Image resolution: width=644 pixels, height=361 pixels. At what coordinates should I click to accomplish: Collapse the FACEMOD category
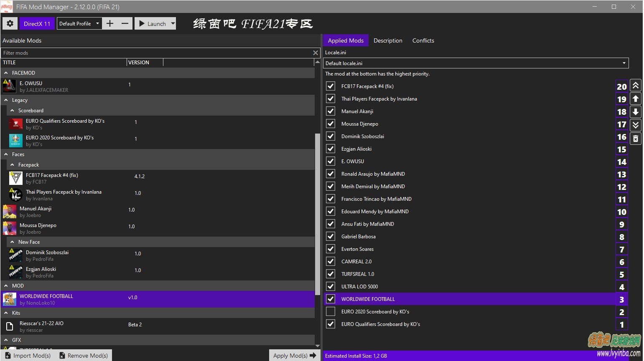(x=6, y=73)
